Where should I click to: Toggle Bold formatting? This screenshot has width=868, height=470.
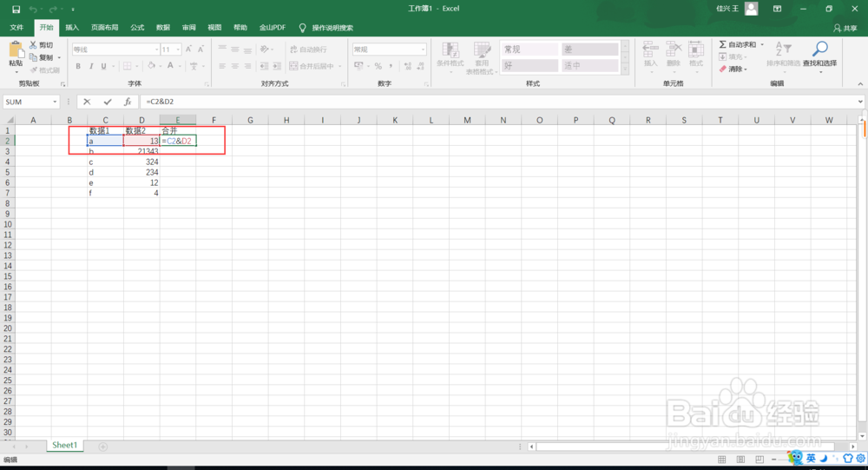coord(78,66)
